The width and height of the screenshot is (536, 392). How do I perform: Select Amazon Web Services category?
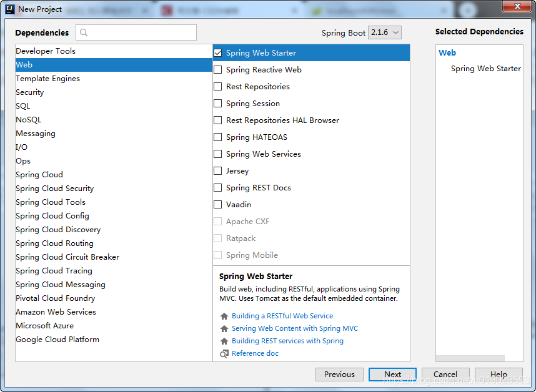[x=114, y=311]
